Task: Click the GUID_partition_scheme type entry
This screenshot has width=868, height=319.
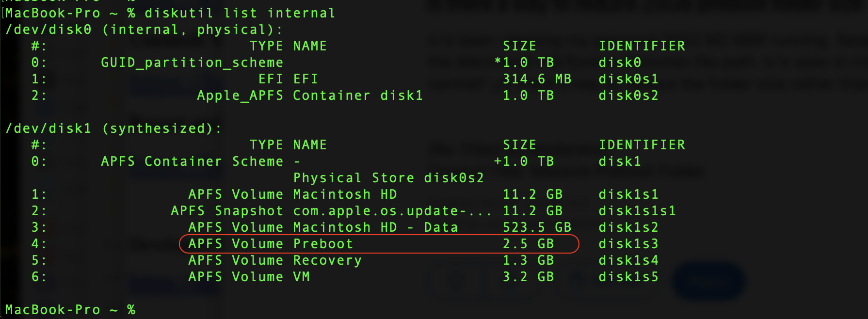Action: pos(192,63)
